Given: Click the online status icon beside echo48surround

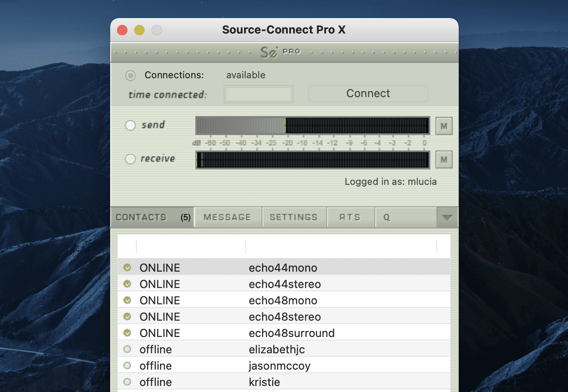Looking at the screenshot, I should coord(127,333).
